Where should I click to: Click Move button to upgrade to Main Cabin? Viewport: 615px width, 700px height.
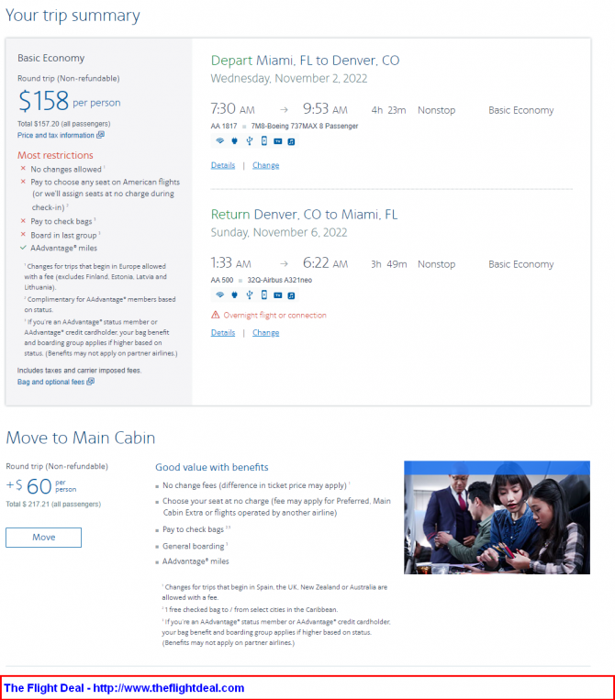click(44, 538)
